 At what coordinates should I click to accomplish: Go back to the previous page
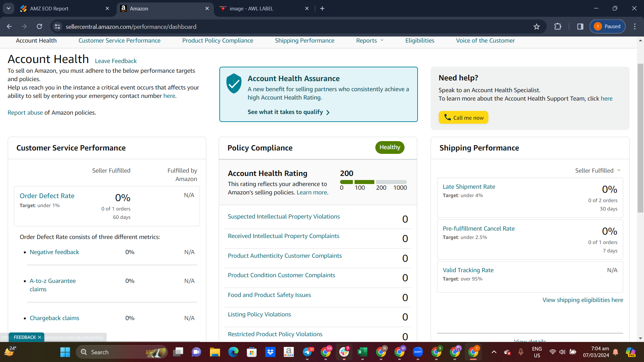9,26
